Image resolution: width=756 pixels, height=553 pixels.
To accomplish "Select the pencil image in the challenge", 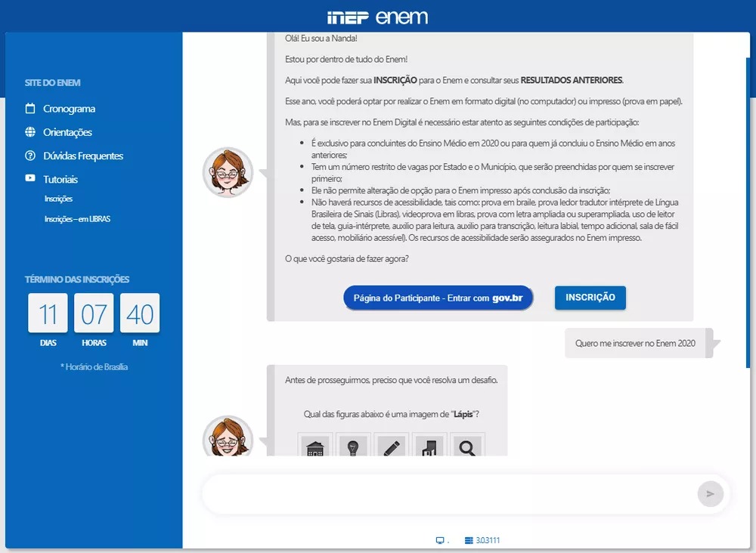I will pyautogui.click(x=391, y=446).
